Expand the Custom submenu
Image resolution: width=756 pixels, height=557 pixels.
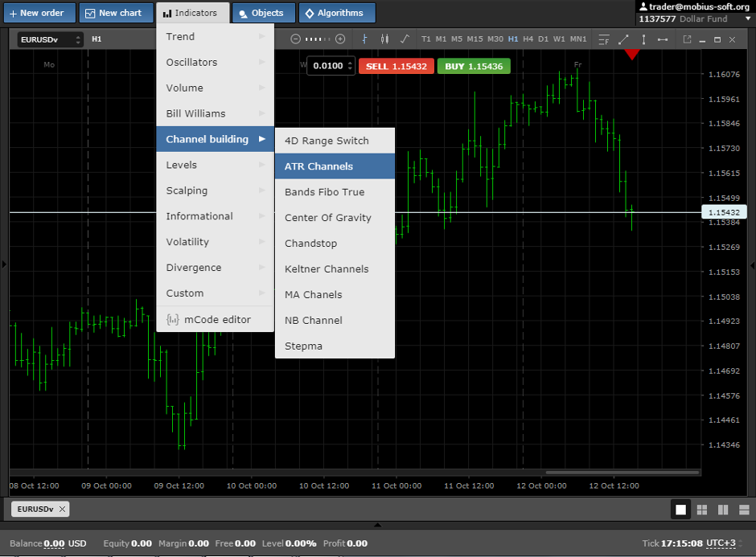point(215,293)
